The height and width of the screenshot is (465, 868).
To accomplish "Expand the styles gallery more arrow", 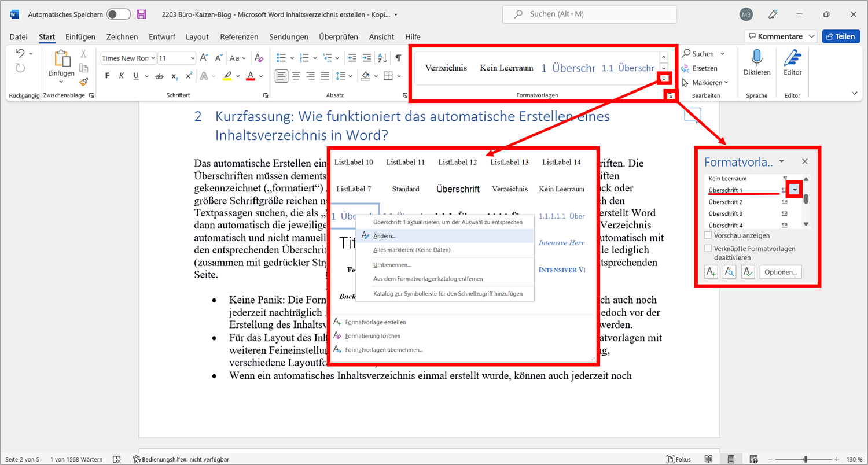I will point(664,79).
